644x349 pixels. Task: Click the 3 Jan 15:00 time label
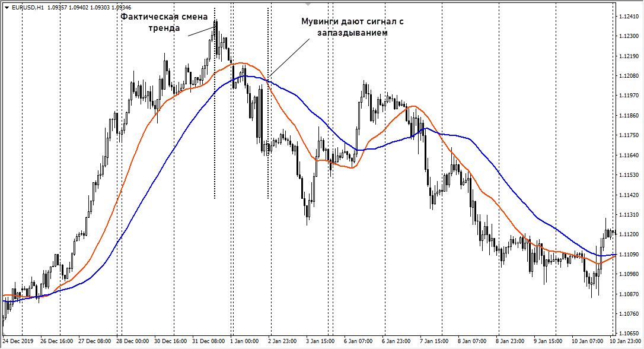[x=320, y=342]
